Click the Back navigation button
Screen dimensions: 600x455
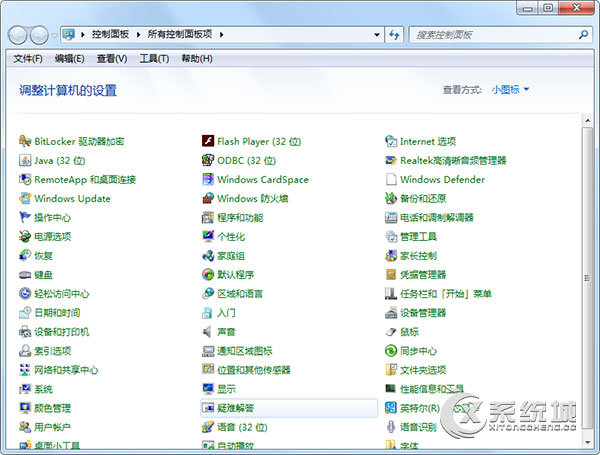click(17, 35)
